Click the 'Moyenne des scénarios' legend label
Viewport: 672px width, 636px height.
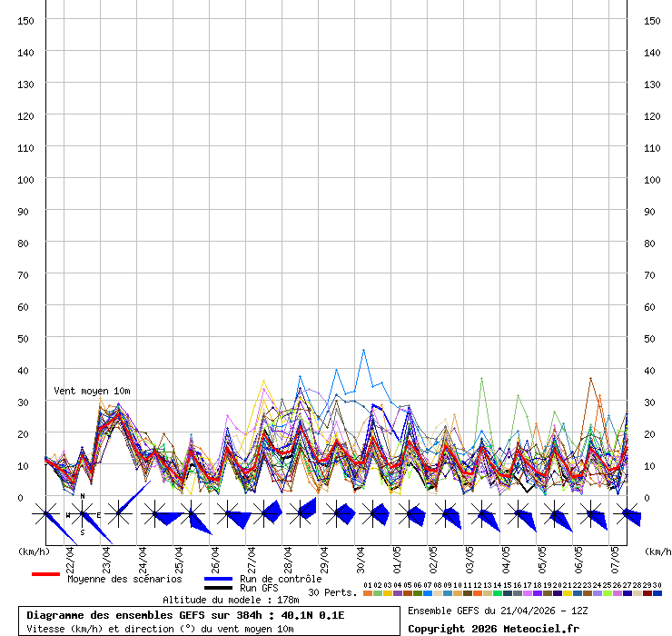[124, 579]
